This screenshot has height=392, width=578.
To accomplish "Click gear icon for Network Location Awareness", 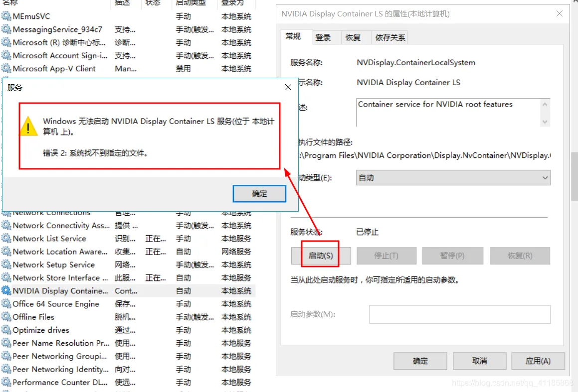I will coord(6,252).
